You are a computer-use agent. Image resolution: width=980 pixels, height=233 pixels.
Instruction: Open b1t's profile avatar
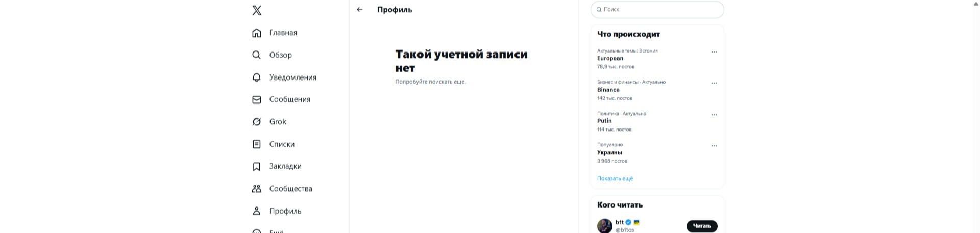[605, 226]
